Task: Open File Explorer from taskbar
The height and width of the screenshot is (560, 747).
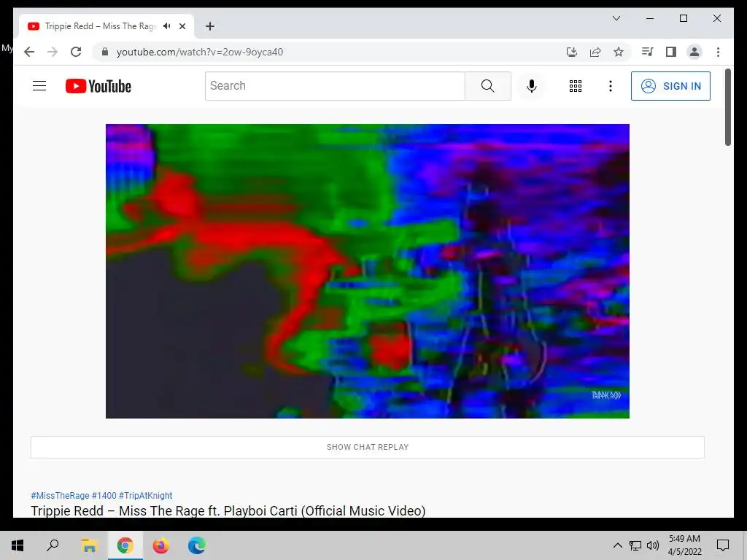Action: [89, 545]
